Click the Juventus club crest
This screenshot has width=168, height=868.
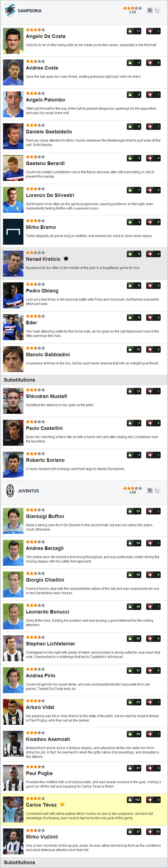click(x=10, y=491)
